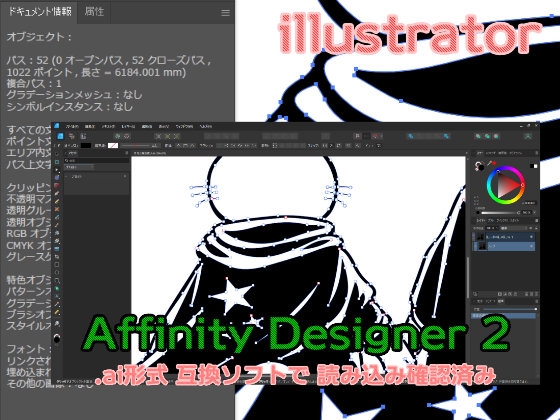Viewport: 560px width, 420px height.
Task: Switch to 属性 tab in Illustrator panel
Action: 94,11
